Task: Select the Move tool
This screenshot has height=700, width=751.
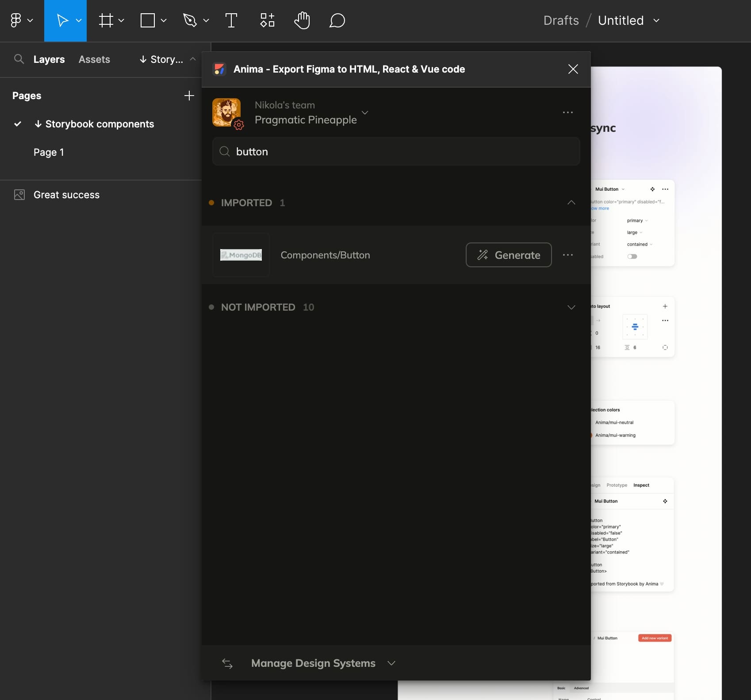Action: (62, 20)
